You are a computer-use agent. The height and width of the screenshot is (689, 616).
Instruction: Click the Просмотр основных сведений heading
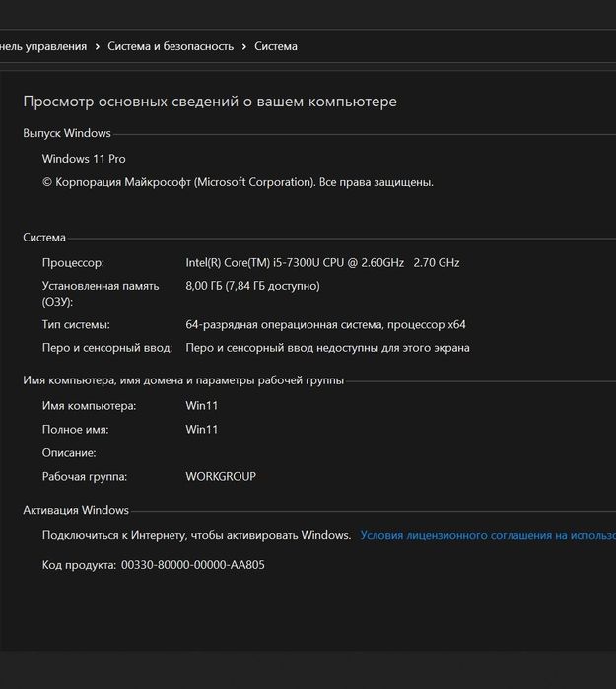209,102
